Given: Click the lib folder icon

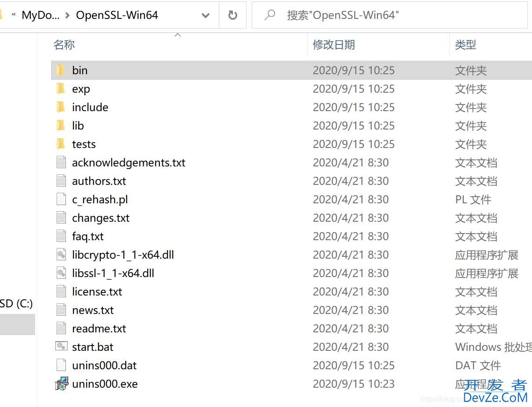Looking at the screenshot, I should (61, 126).
